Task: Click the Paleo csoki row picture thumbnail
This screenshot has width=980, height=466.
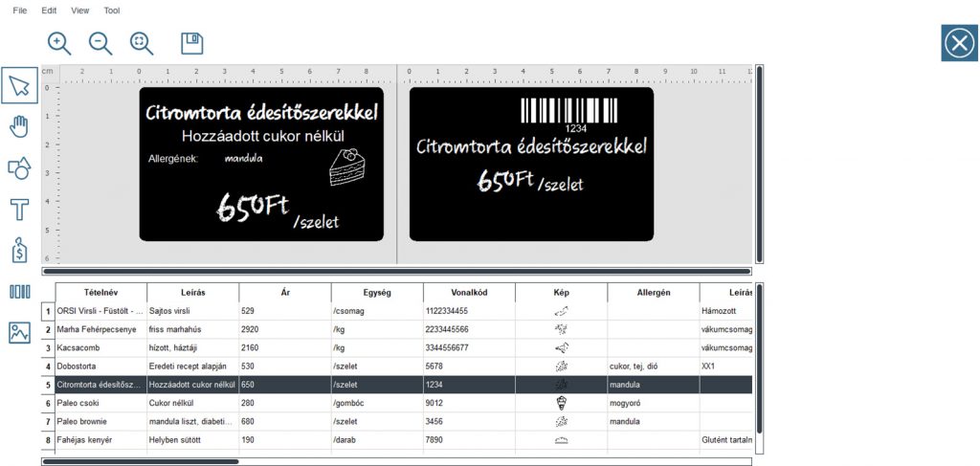Action: pyautogui.click(x=561, y=404)
